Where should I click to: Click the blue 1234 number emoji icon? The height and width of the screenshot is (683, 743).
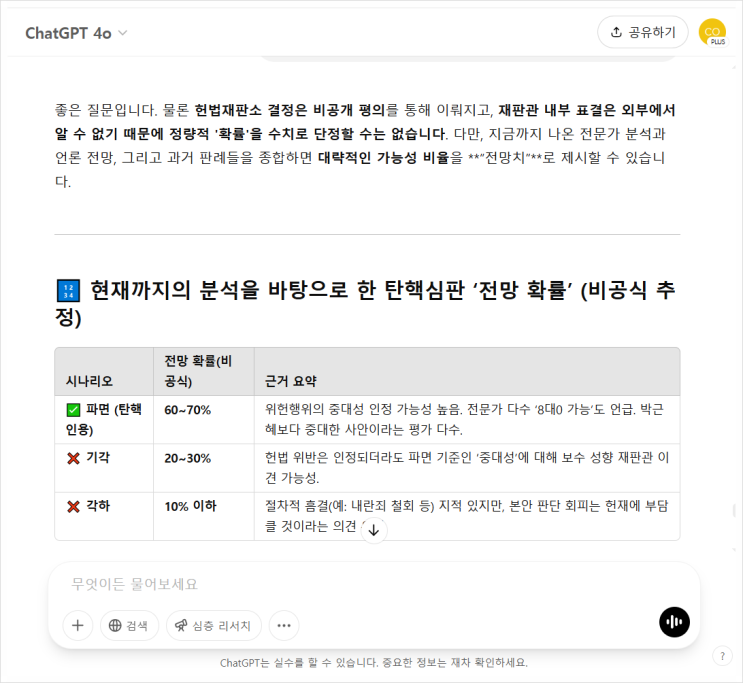click(68, 291)
